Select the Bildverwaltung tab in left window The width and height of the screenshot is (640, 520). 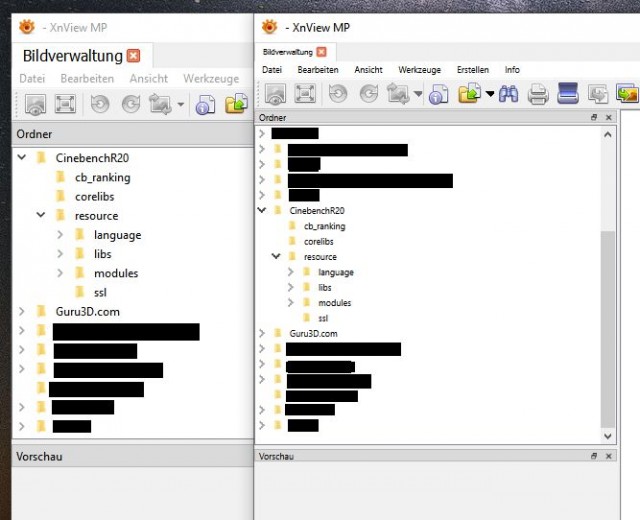click(73, 56)
